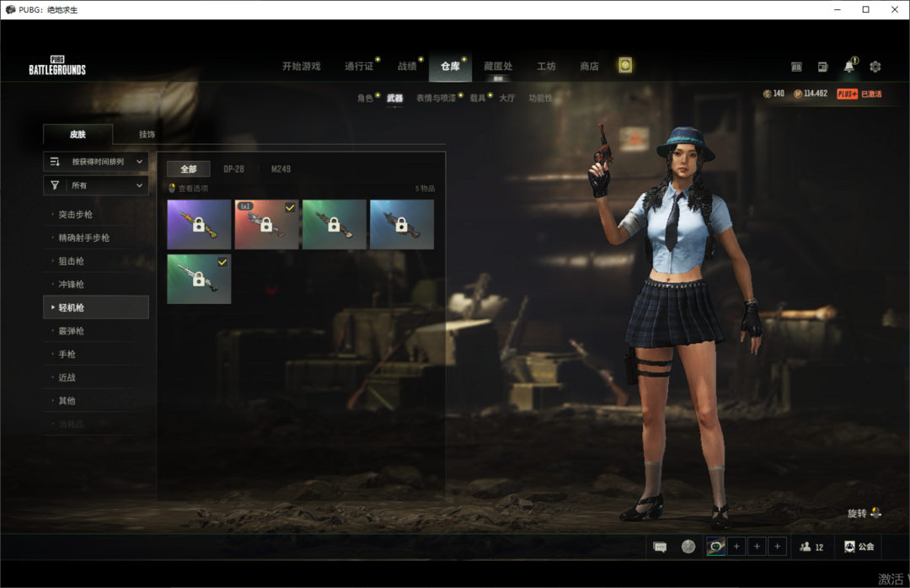The width and height of the screenshot is (910, 588).
Task: Go to the 开始游戏 tab
Action: (x=301, y=67)
